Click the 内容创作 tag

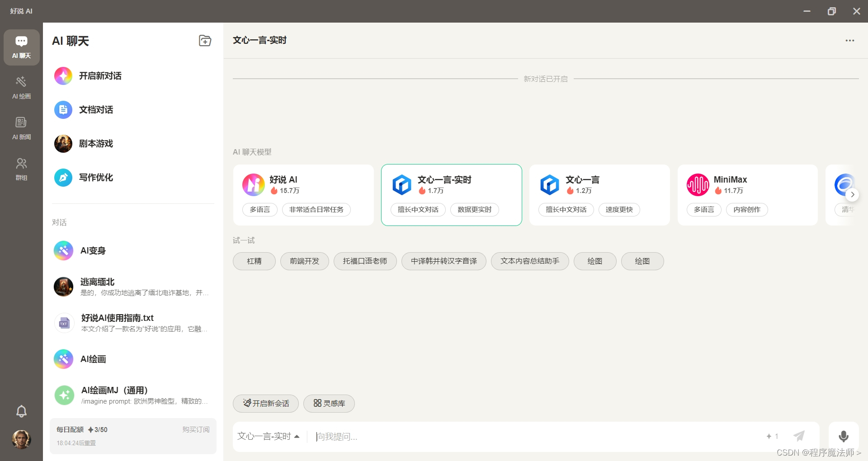pos(747,210)
